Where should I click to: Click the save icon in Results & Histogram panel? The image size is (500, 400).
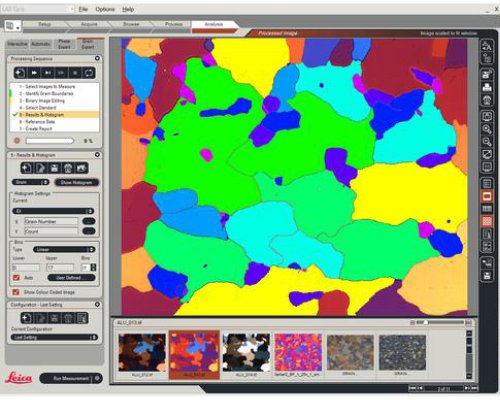tap(54, 168)
